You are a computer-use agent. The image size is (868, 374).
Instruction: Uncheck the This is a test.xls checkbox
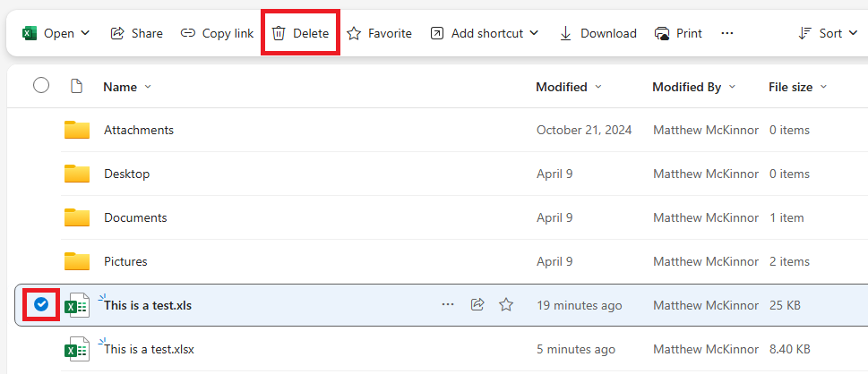point(40,305)
